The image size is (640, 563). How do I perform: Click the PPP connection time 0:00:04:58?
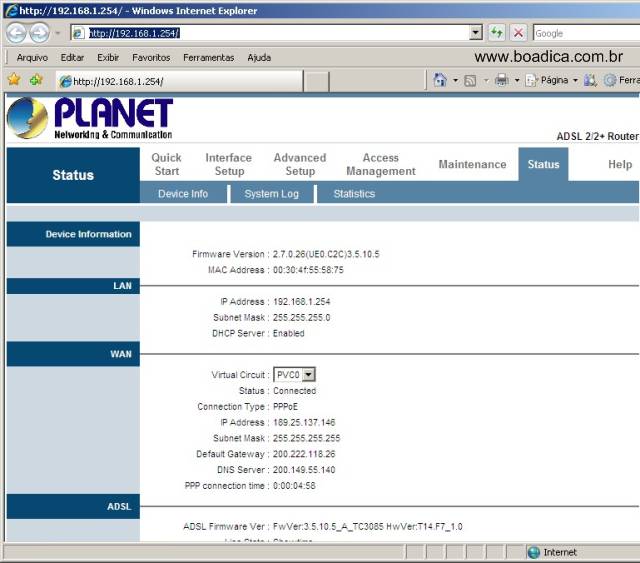click(294, 486)
